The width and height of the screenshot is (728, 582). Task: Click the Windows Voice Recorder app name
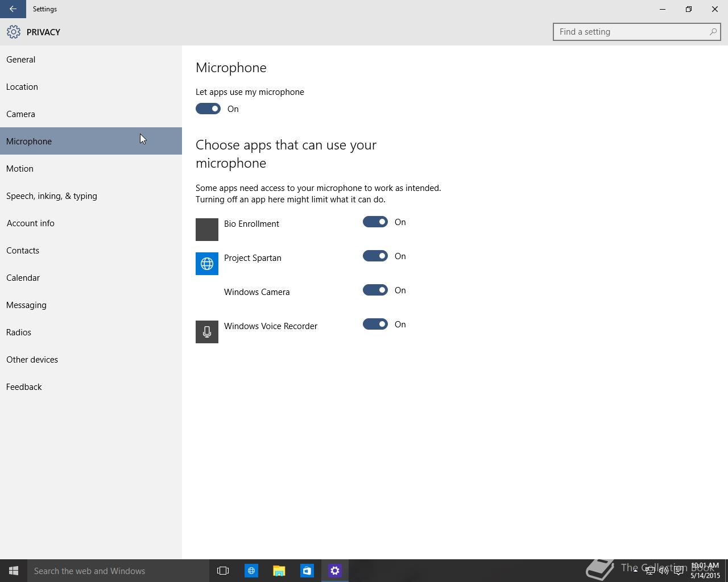coord(271,326)
